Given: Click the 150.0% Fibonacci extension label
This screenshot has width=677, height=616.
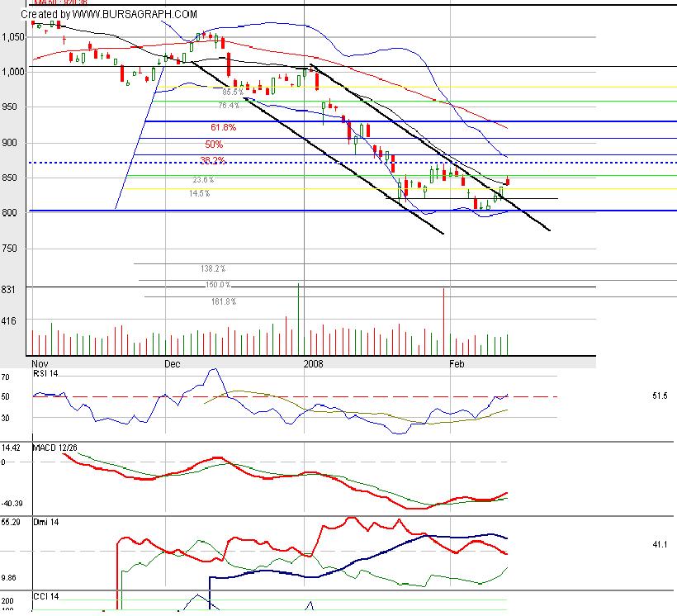Looking at the screenshot, I should click(x=218, y=285).
